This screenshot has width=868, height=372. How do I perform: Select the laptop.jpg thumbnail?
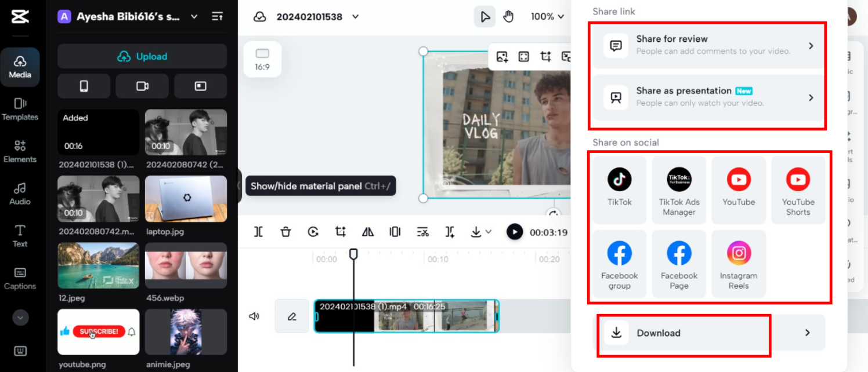pyautogui.click(x=186, y=199)
